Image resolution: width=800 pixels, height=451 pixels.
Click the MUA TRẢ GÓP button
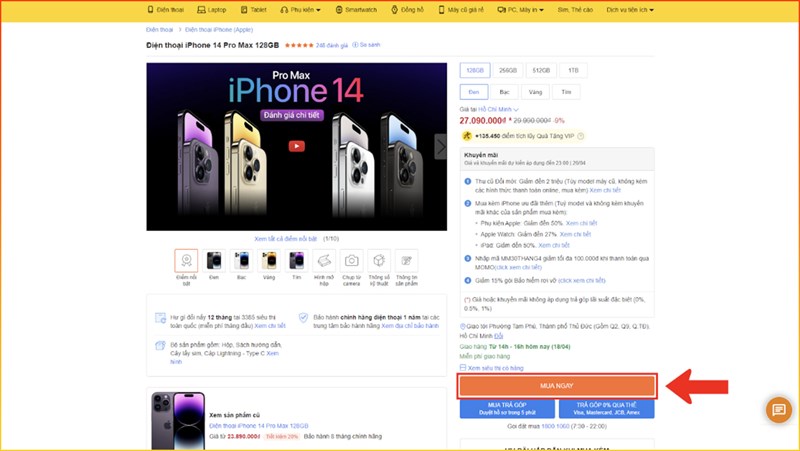[x=507, y=409]
